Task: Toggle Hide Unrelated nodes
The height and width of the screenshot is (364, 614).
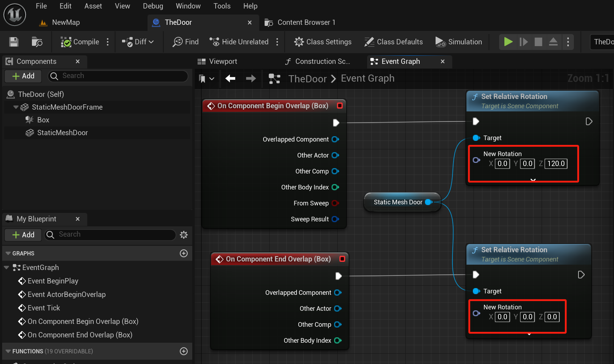Action: click(x=239, y=42)
